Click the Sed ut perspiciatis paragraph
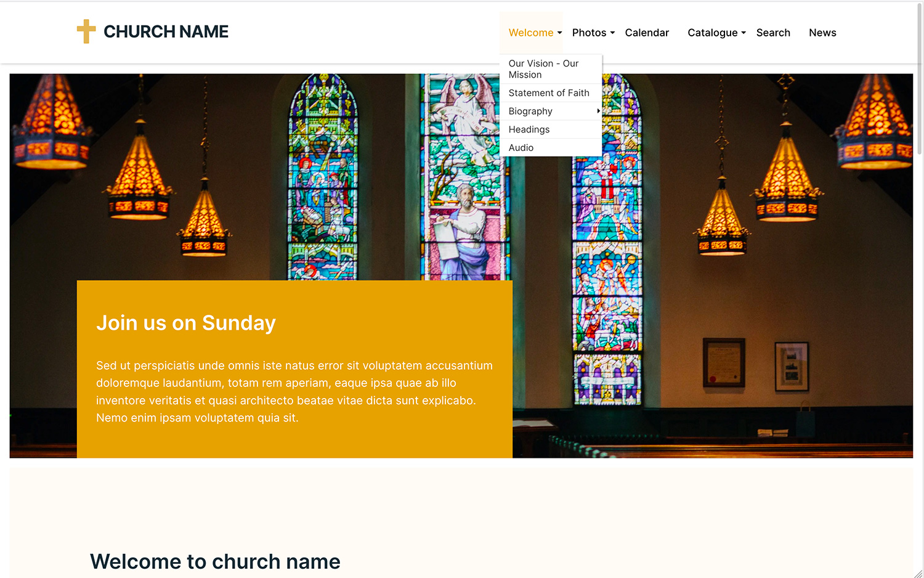The width and height of the screenshot is (924, 578). click(x=294, y=391)
